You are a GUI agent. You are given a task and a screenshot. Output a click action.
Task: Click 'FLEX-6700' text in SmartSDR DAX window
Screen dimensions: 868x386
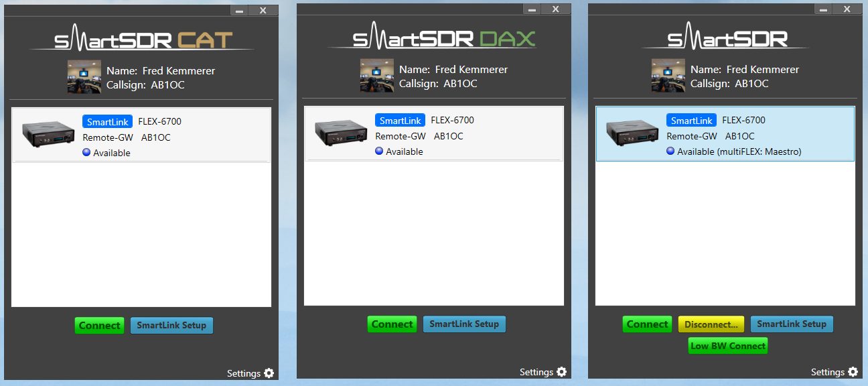(452, 121)
